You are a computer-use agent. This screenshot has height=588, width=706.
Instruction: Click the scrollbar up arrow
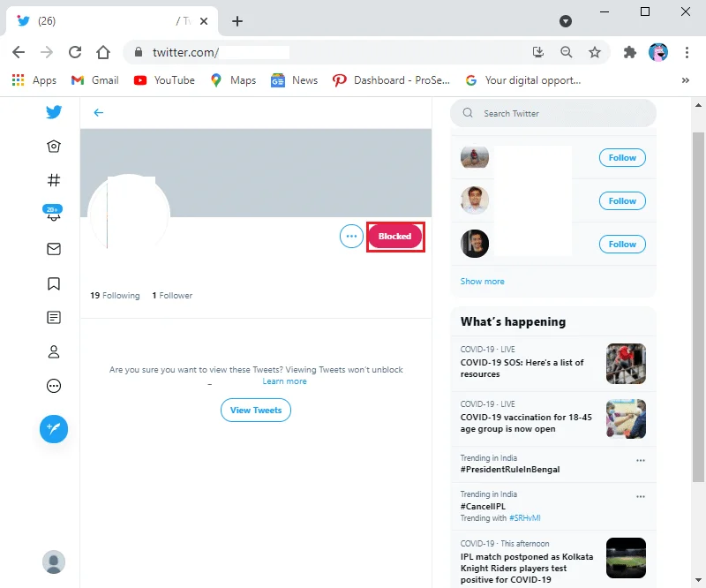coord(698,105)
